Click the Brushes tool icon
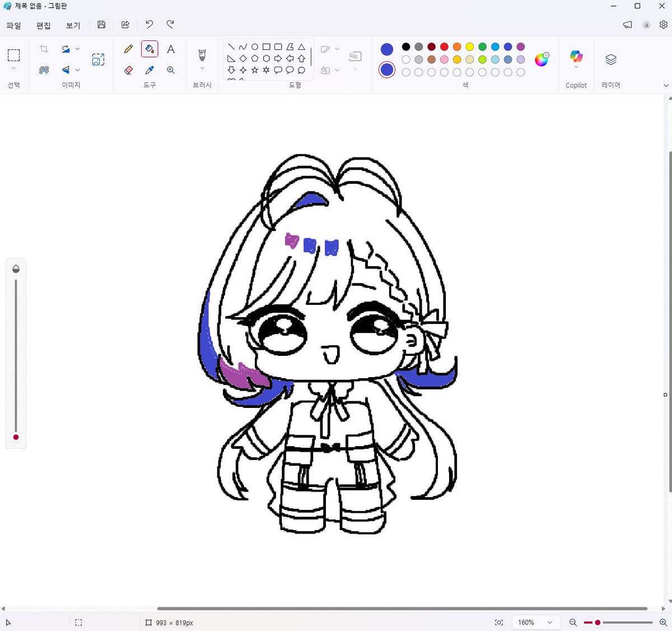672x631 pixels. click(202, 54)
